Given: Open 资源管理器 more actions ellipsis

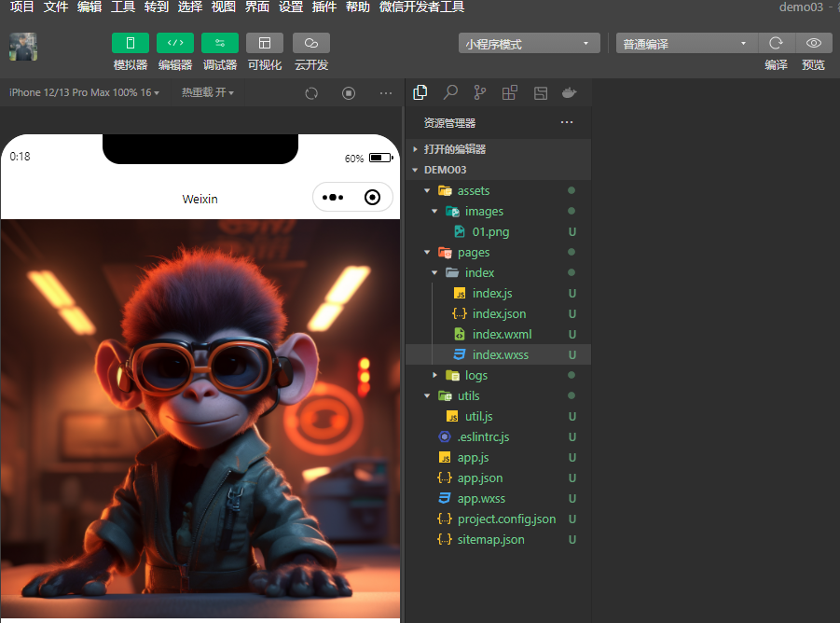Looking at the screenshot, I should pos(567,122).
